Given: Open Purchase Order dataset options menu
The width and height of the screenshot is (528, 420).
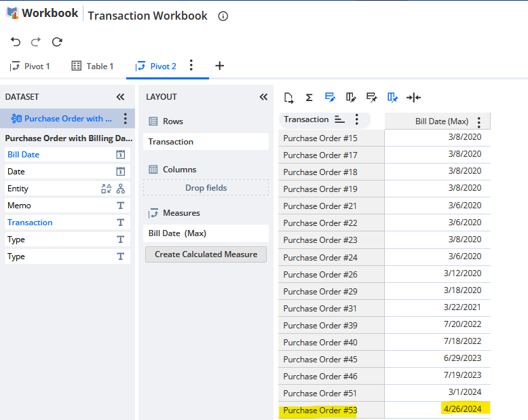Looking at the screenshot, I should click(126, 119).
